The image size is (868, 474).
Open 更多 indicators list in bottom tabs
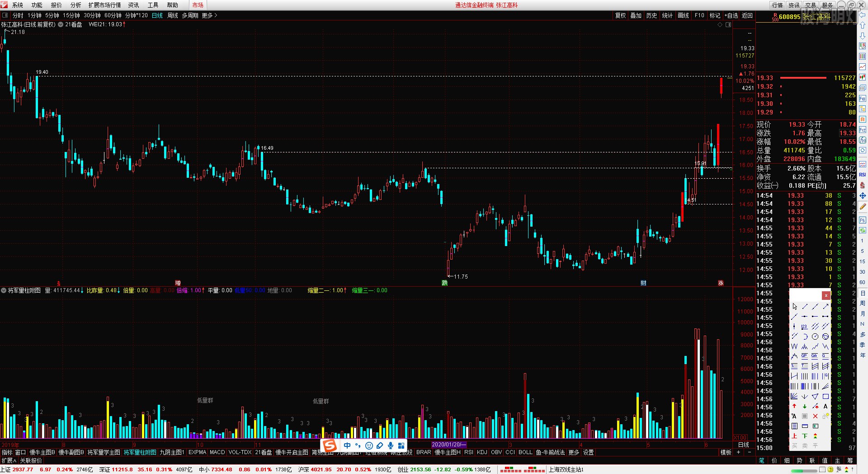574,452
